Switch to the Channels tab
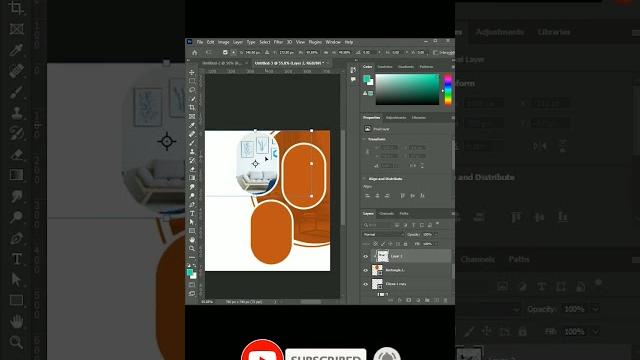 tap(386, 213)
